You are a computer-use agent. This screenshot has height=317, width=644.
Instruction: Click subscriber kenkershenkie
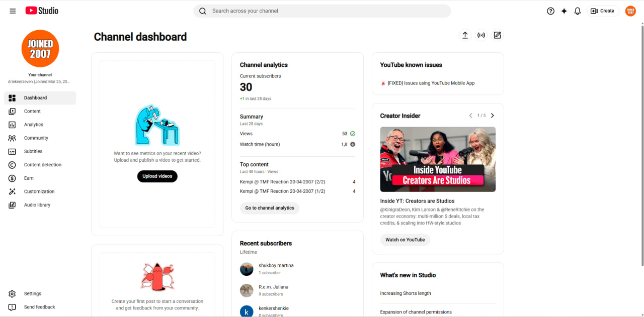(274, 308)
